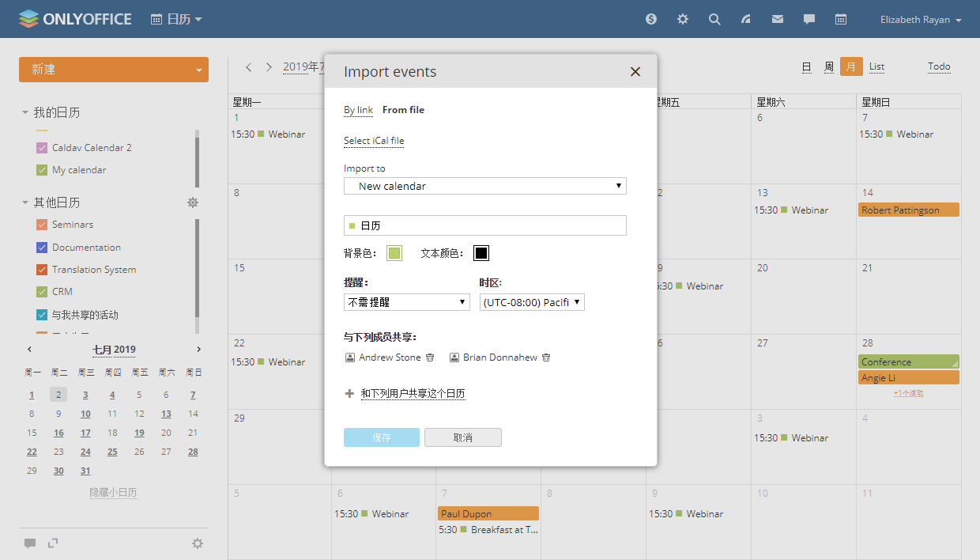Open settings gear beside 其他日历

pyautogui.click(x=192, y=202)
